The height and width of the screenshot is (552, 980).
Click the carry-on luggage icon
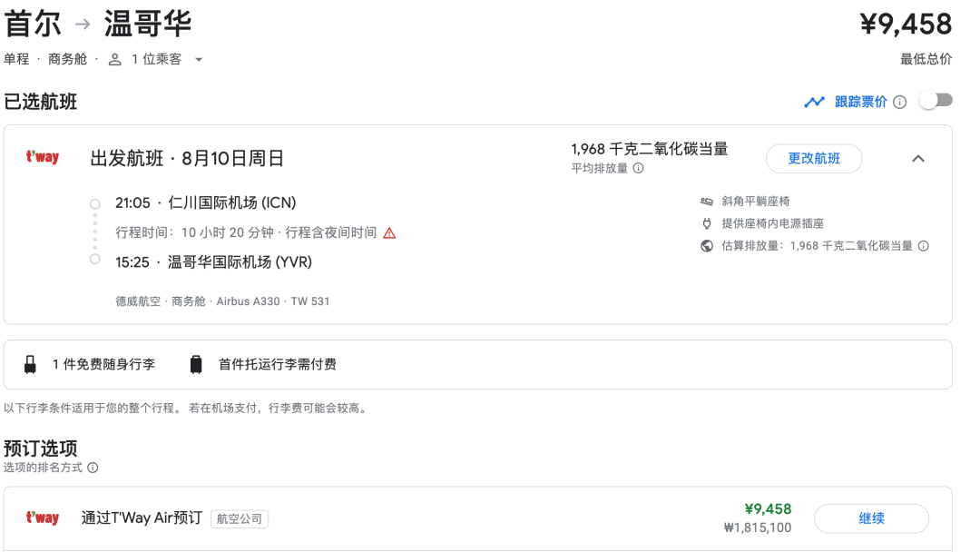tap(31, 365)
